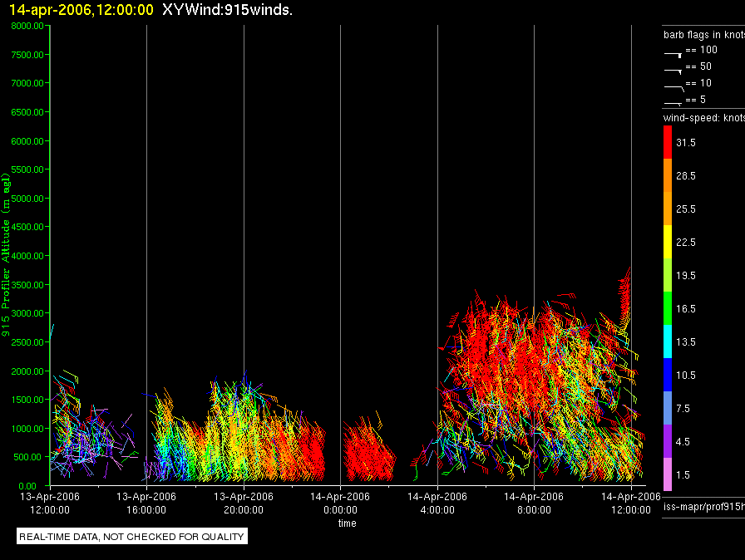Click the 1.5 wind-speed legend value

683,475
